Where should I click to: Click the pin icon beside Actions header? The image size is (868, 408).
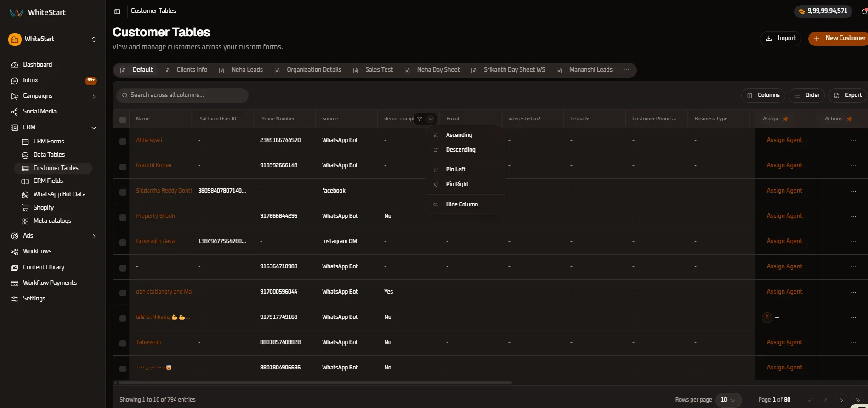[850, 119]
